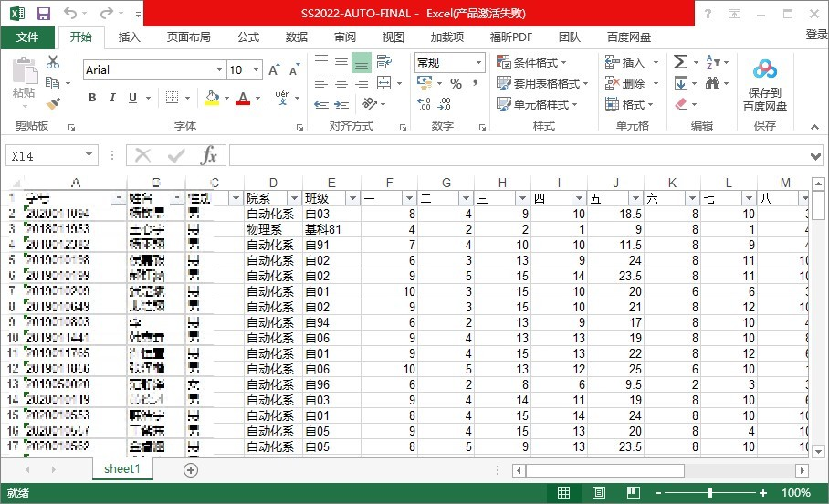Open Find & Select binoculars
This screenshot has width=829, height=504.
point(712,83)
